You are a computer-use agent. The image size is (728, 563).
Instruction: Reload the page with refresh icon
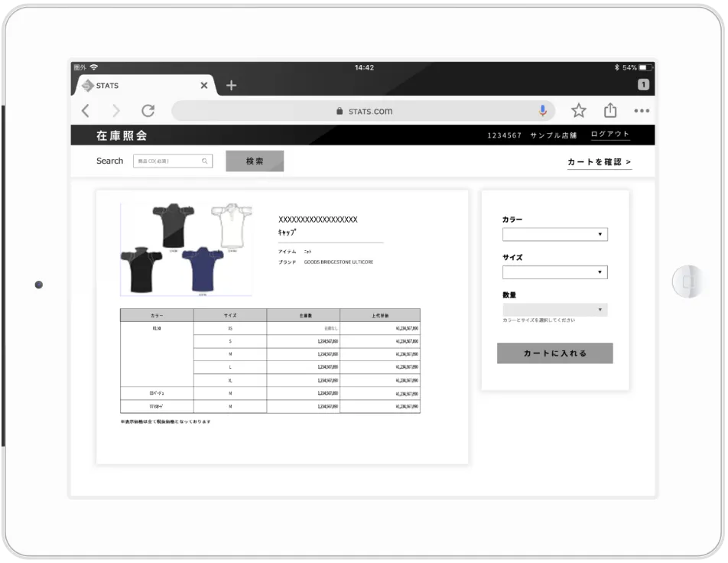click(x=148, y=111)
